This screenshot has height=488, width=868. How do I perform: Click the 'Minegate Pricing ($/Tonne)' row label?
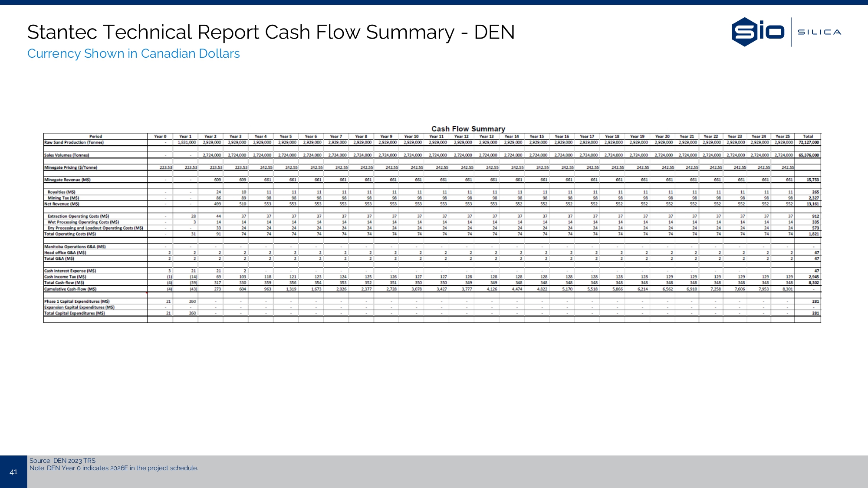(71, 167)
